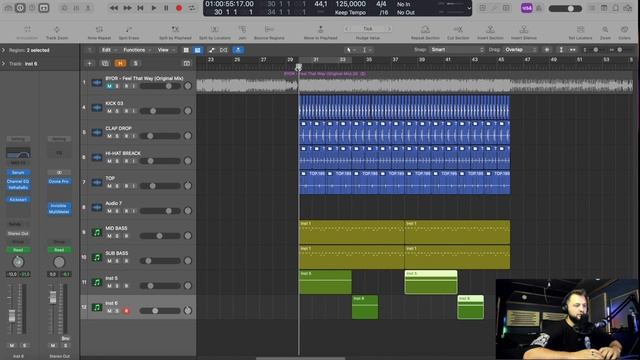Click the tempo value 125,0000
This screenshot has height=360, width=640.
point(350,4)
